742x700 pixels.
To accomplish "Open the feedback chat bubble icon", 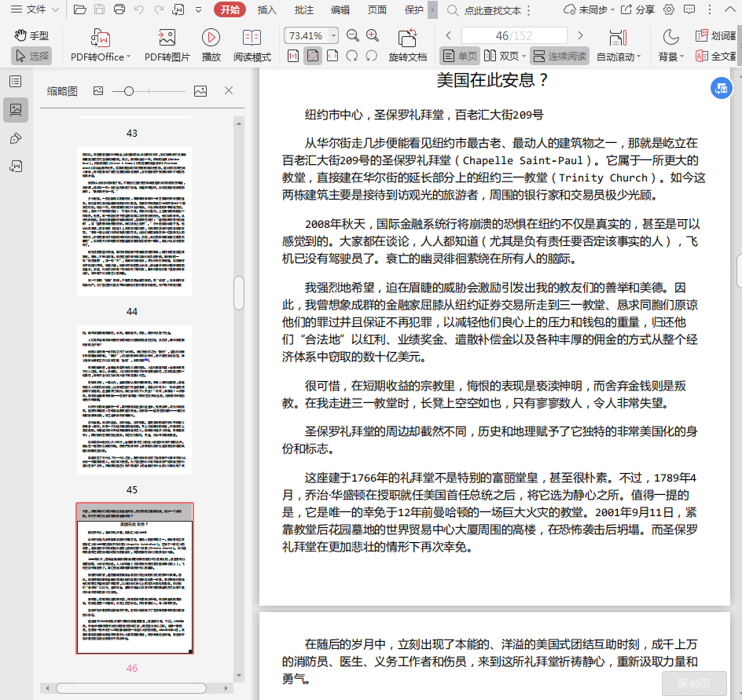I will click(689, 9).
